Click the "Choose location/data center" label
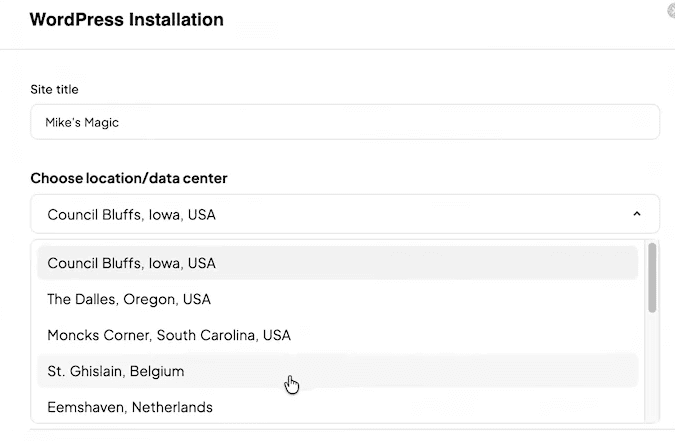Screen dimensions: 675x441 129,178
